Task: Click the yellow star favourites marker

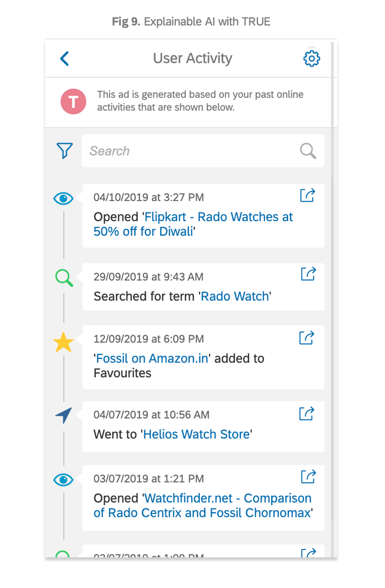Action: point(63,342)
